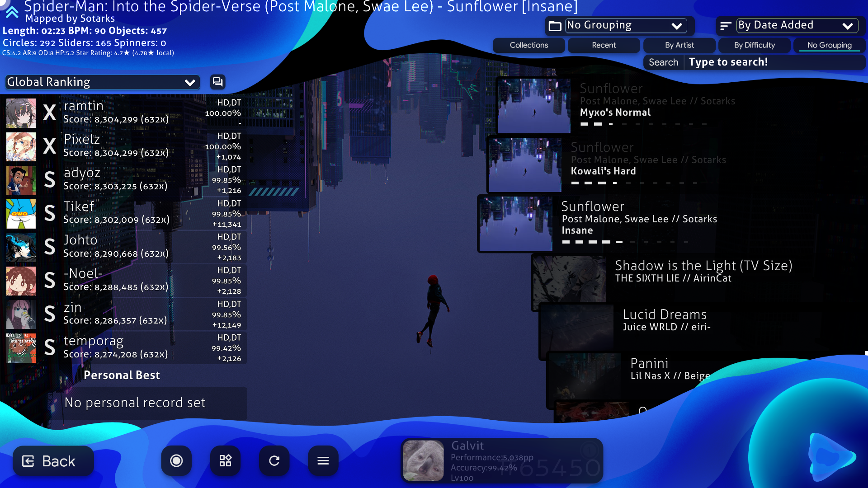This screenshot has width=868, height=488.
Task: Open random beatmap grid icon
Action: pyautogui.click(x=225, y=460)
